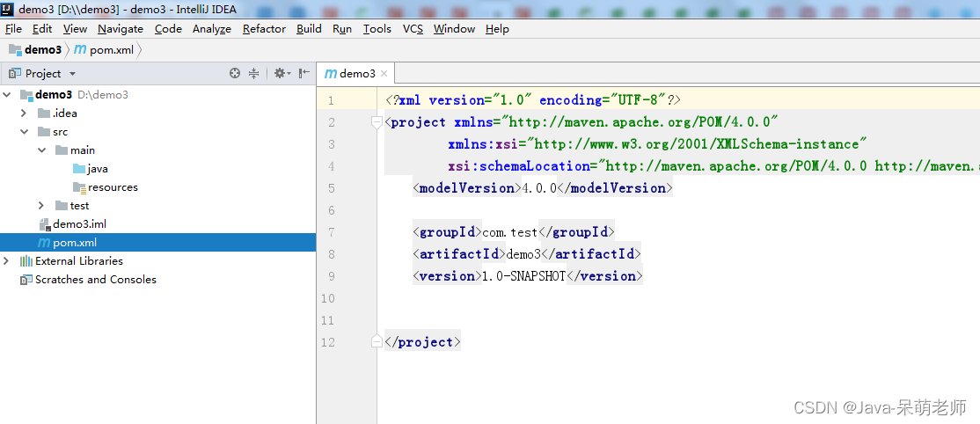Click the modelVersion 4.0.0 value
This screenshot has width=980, height=424.
(538, 188)
